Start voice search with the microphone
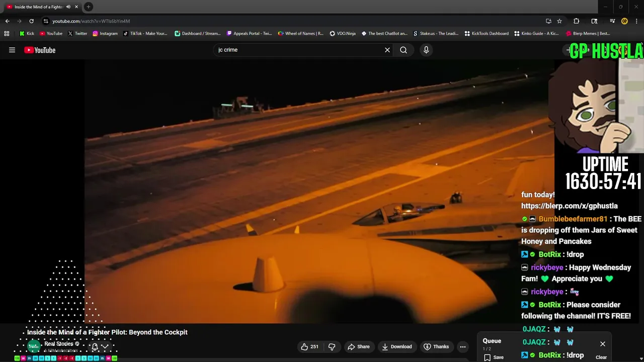The height and width of the screenshot is (362, 644). point(426,50)
